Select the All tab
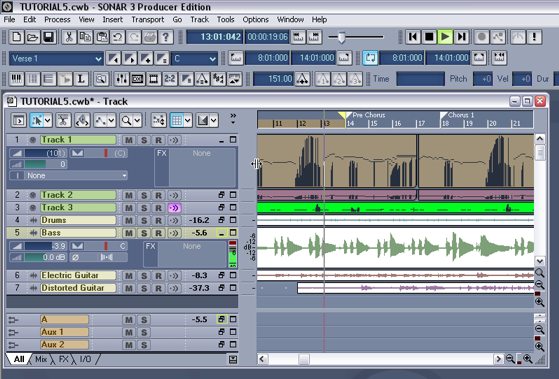 pos(19,359)
